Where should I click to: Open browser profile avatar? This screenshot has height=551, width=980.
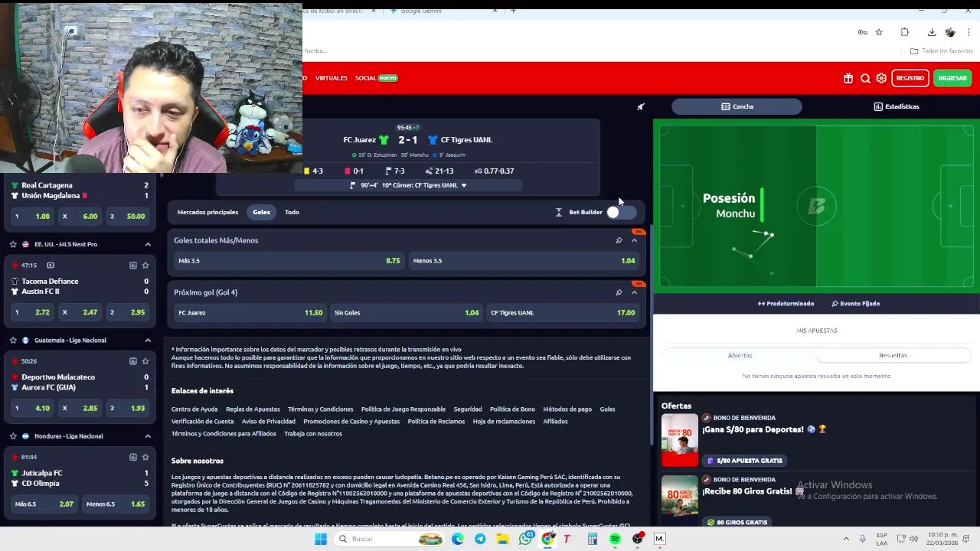[950, 32]
